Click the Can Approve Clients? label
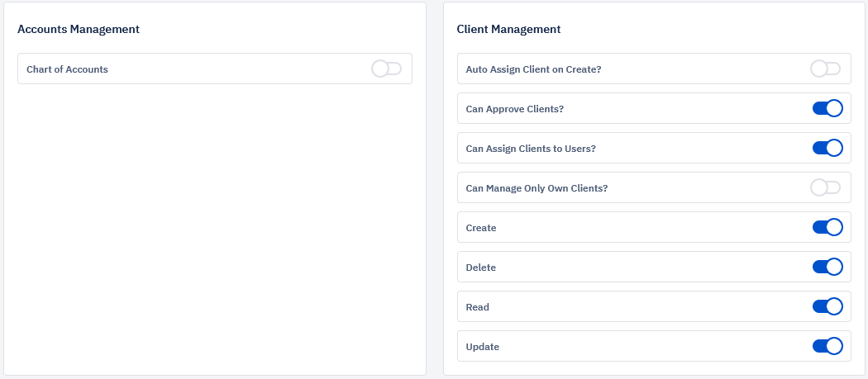868x379 pixels. (x=515, y=109)
